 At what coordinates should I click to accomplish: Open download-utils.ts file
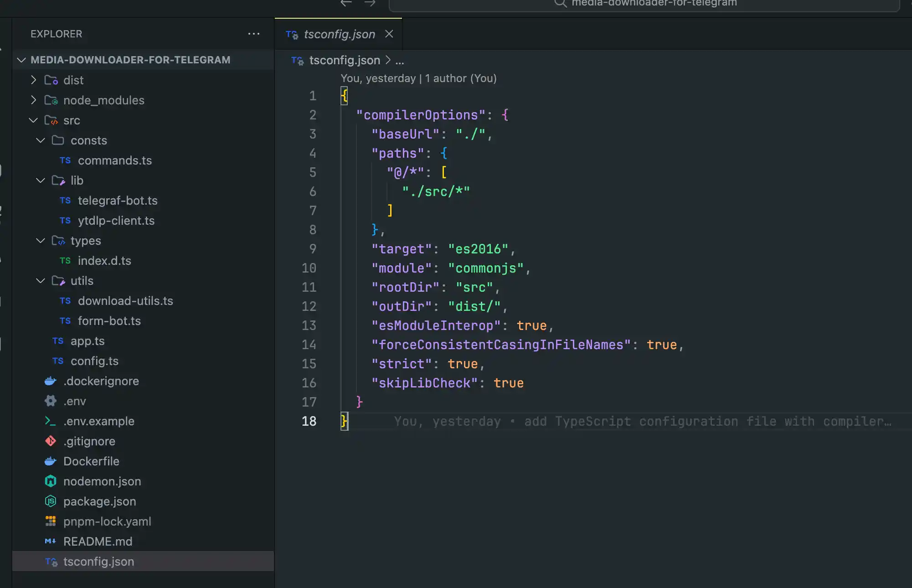(x=125, y=301)
